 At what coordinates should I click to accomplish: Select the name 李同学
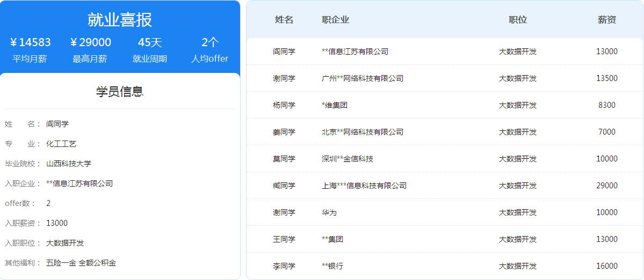click(284, 266)
